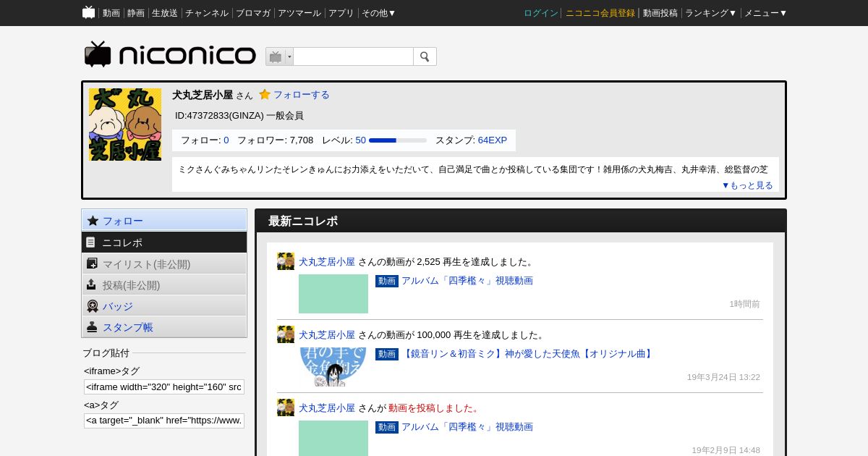
Task: Select 投稿(非公開) in sidebar
Action: pos(164,284)
